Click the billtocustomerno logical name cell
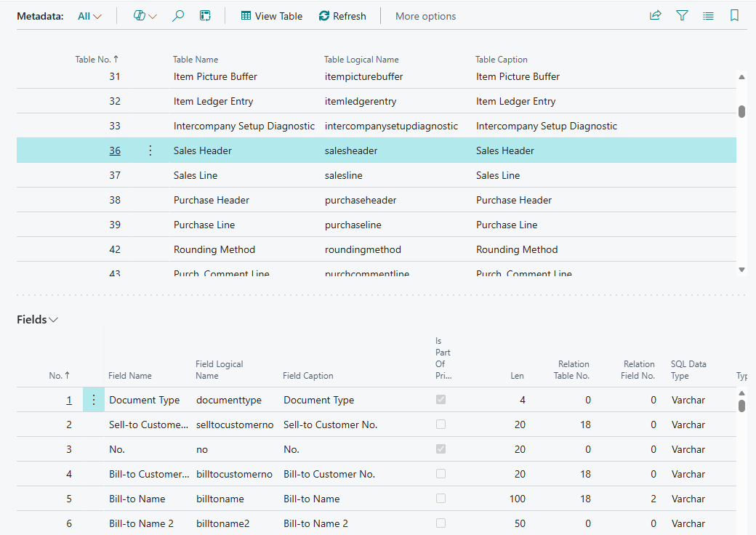The width and height of the screenshot is (756, 535). point(234,474)
